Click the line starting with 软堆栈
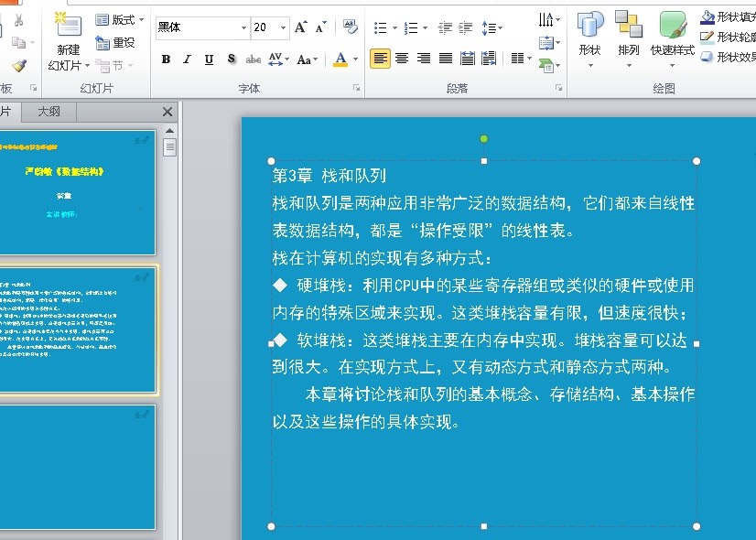The image size is (756, 540). [481, 340]
